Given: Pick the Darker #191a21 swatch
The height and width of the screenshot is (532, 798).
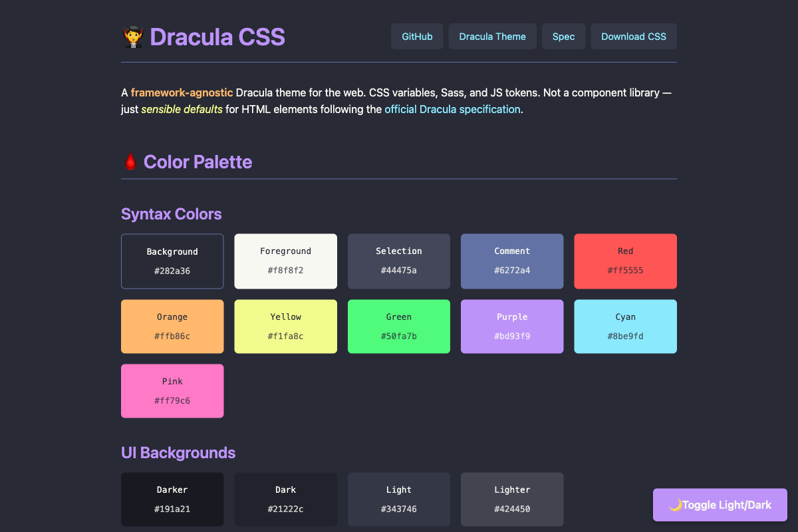Looking at the screenshot, I should (172, 499).
